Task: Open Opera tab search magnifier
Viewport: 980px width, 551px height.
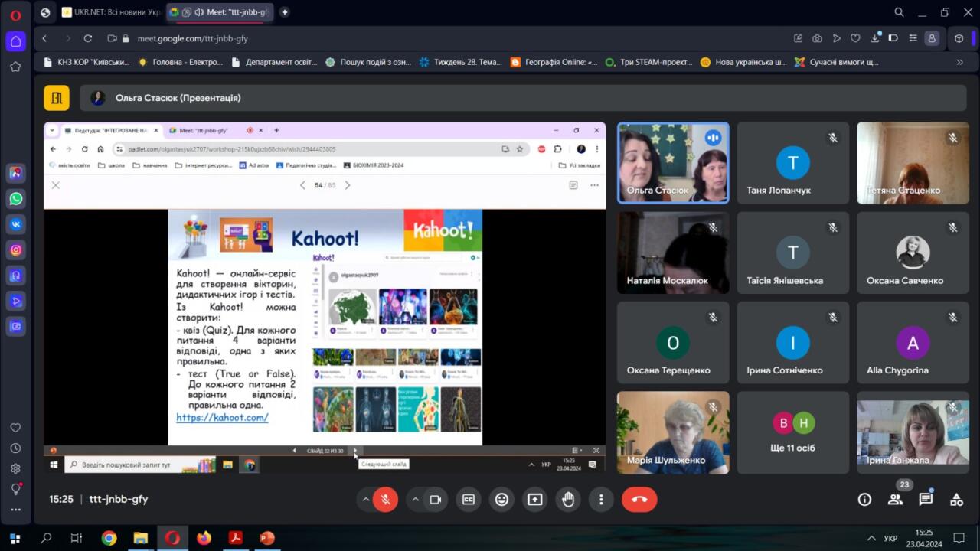Action: coord(900,12)
